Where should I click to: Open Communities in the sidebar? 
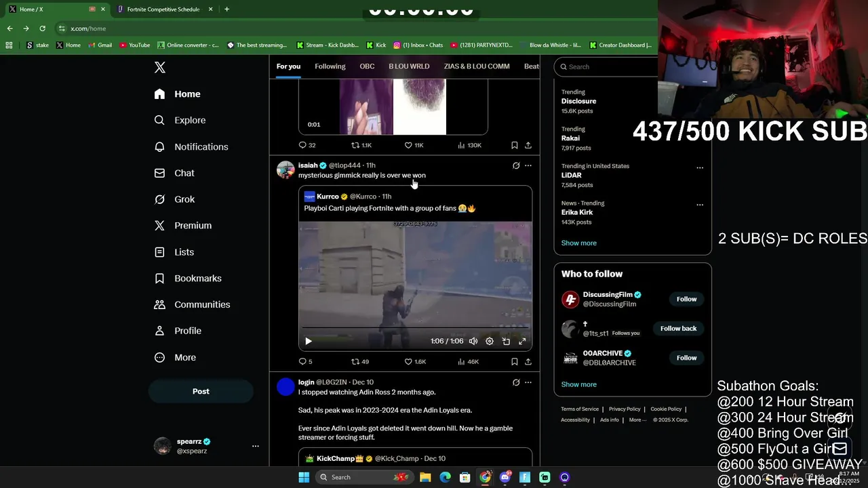pyautogui.click(x=192, y=304)
